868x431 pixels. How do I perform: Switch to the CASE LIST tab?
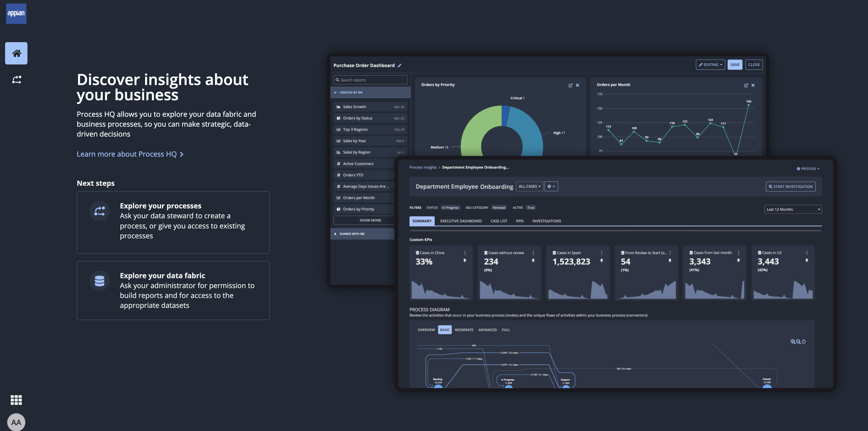(x=499, y=221)
